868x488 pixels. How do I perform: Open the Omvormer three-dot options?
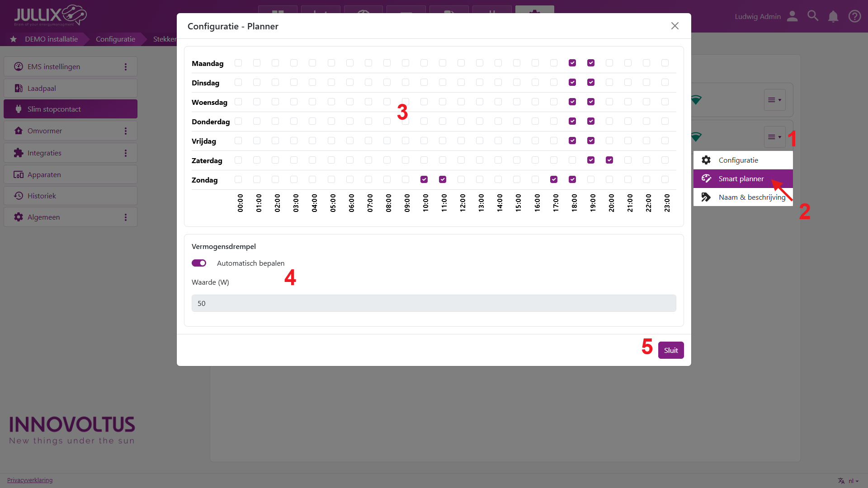click(x=126, y=131)
